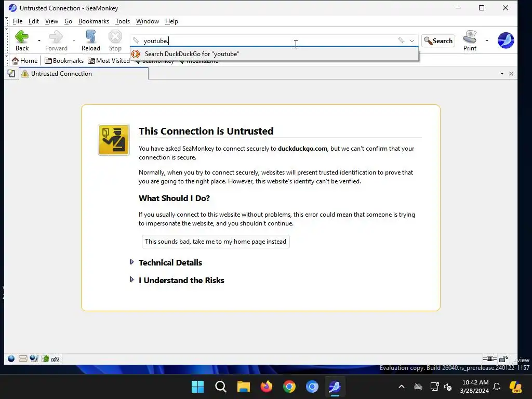Open the Print options dropdown arrow
Viewport: 532px width, 399px height.
487,41
